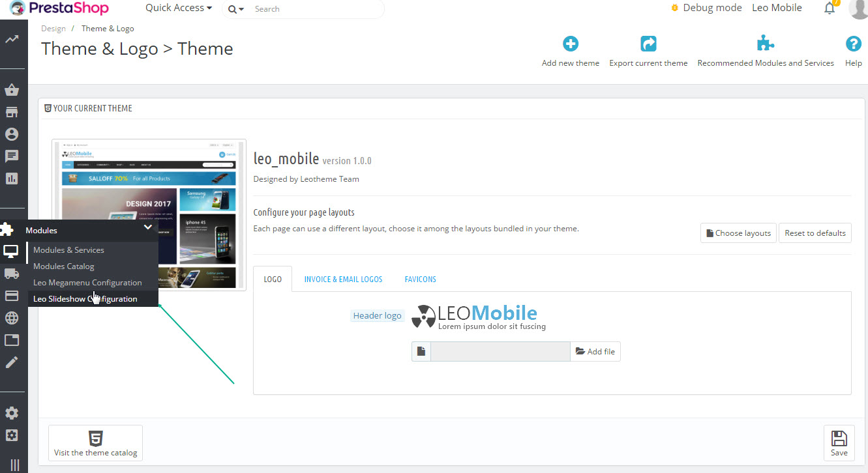The image size is (868, 473).
Task: Click the Modules puzzle-piece sidebar icon
Action: pos(7,229)
